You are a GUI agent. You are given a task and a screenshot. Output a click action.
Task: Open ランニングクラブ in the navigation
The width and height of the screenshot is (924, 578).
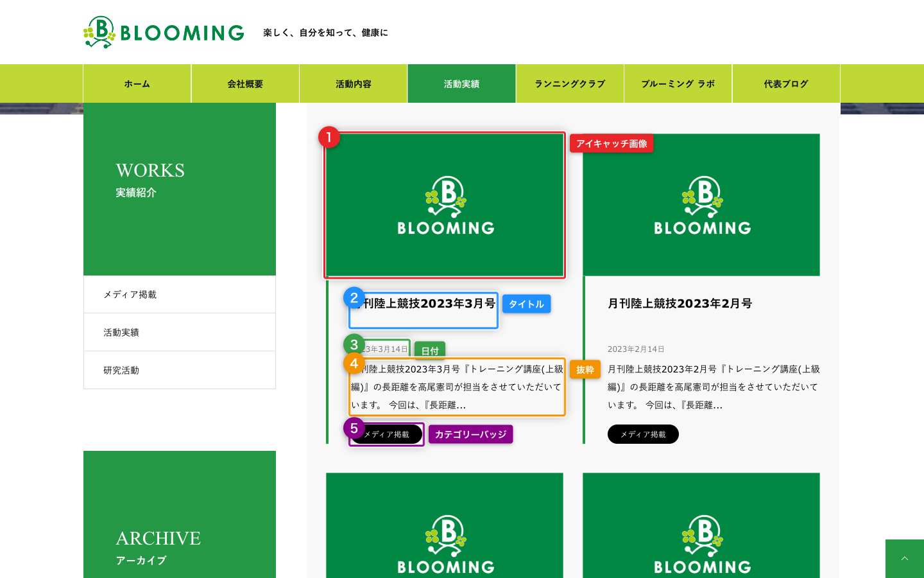(x=570, y=83)
